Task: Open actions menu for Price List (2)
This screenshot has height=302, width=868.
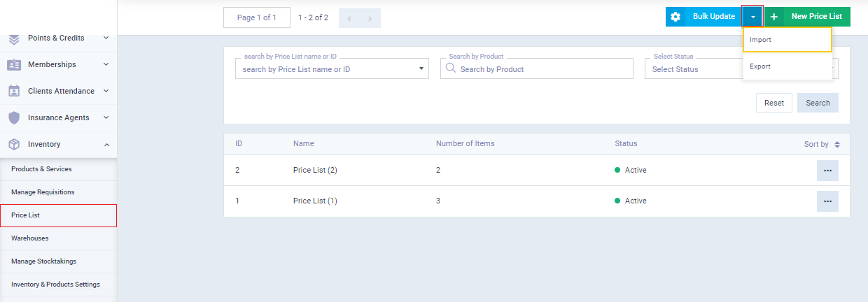Action: click(x=827, y=171)
